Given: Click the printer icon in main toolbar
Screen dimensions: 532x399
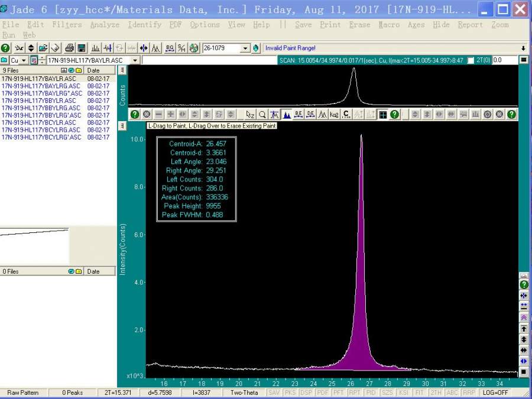Looking at the screenshot, I should [x=69, y=48].
